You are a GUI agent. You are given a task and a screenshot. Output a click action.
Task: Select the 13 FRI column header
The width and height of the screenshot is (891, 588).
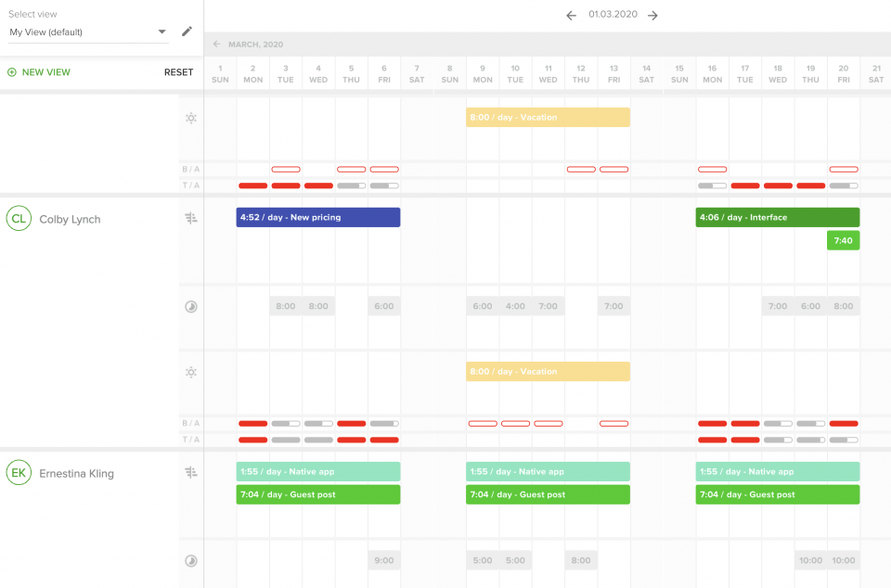coord(613,74)
